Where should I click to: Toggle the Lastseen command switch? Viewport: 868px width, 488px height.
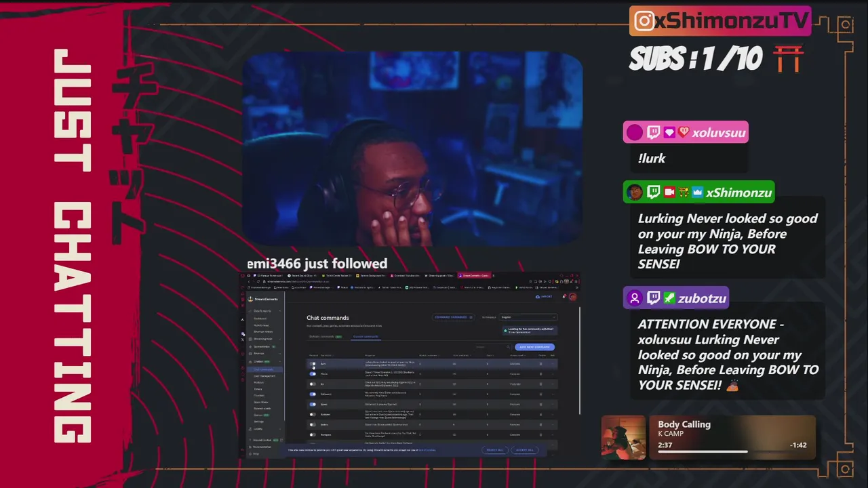313,414
